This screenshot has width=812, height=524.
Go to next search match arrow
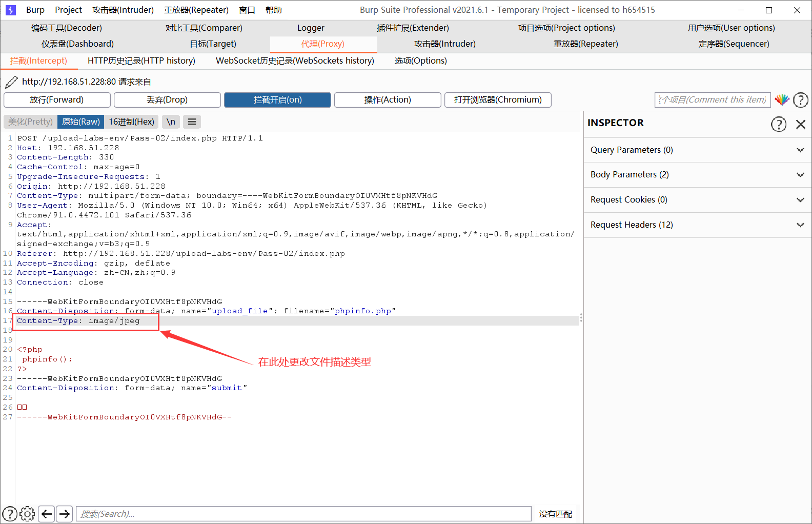[x=64, y=514]
